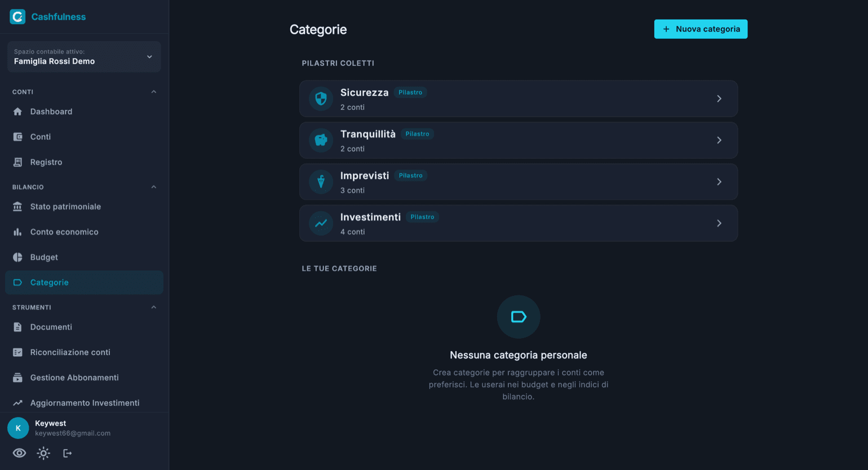
Task: Toggle value visibility with eye icon
Action: (19, 453)
